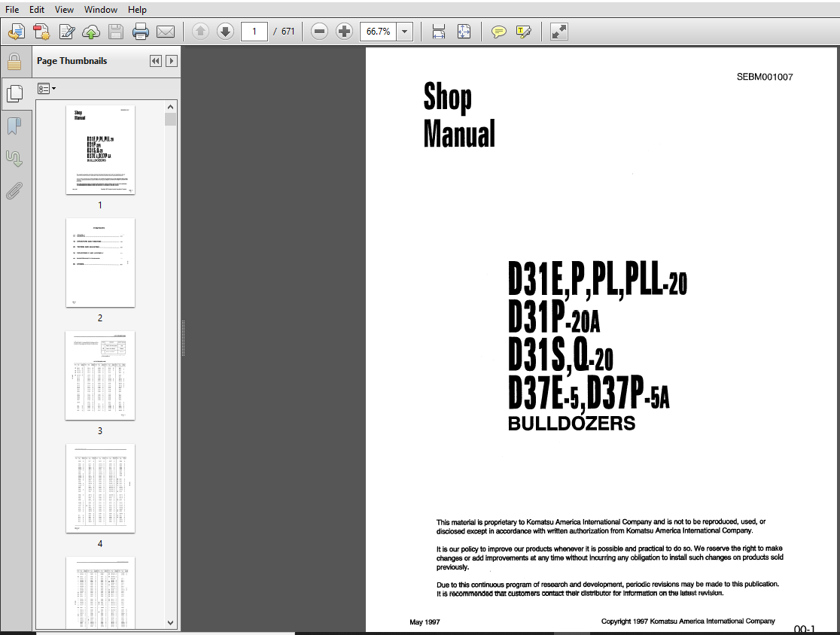Screen dimensions: 840x635
Task: Toggle read mode fullscreen icon
Action: click(558, 32)
